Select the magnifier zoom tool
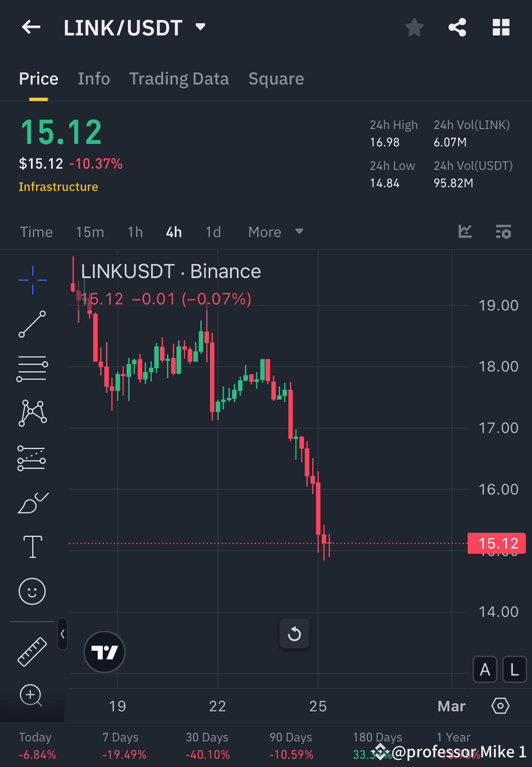This screenshot has width=532, height=767. [x=32, y=696]
